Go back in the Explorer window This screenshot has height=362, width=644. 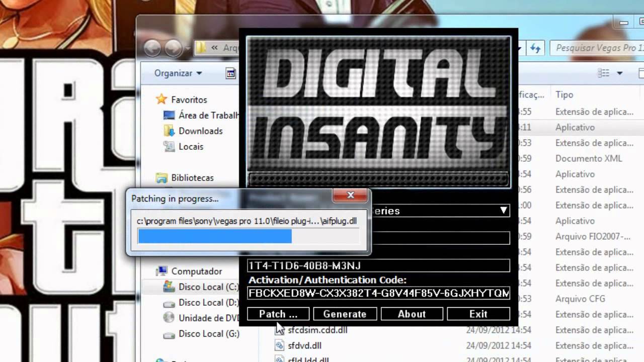[x=153, y=48]
